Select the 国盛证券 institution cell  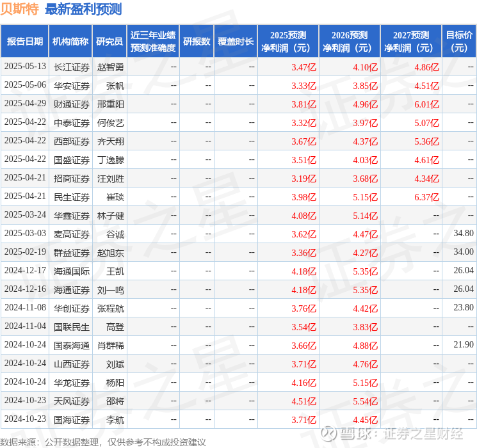coord(72,160)
